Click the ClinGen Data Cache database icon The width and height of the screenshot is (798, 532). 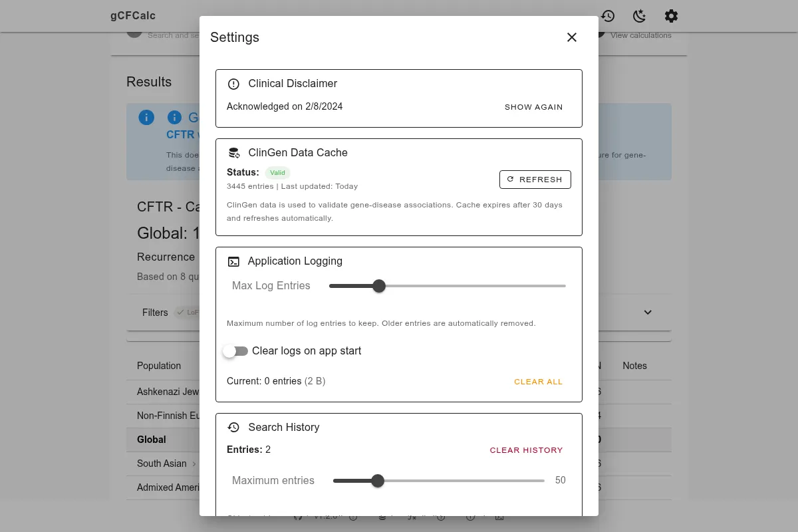tap(234, 152)
